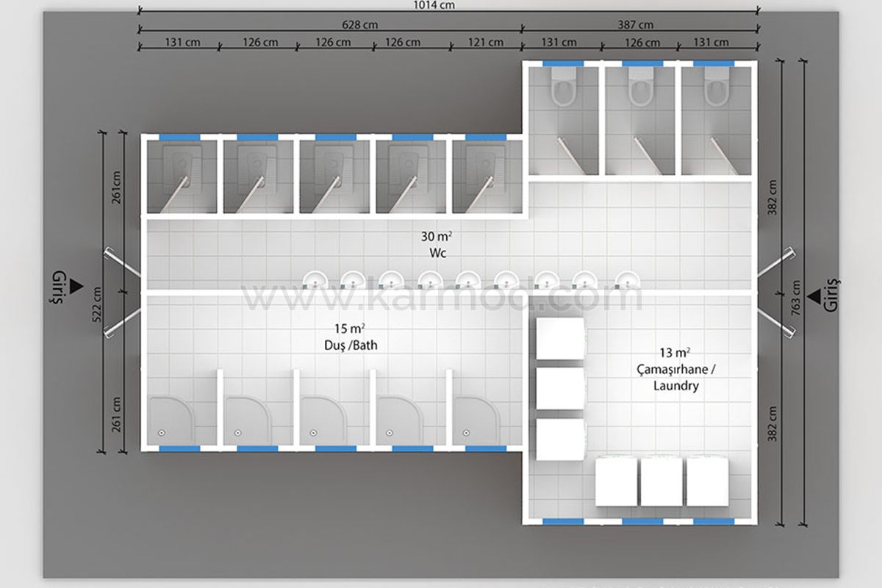Screen dimensions: 882x588
Task: Click the leftmost sink in the washbasin row
Action: click(x=315, y=279)
